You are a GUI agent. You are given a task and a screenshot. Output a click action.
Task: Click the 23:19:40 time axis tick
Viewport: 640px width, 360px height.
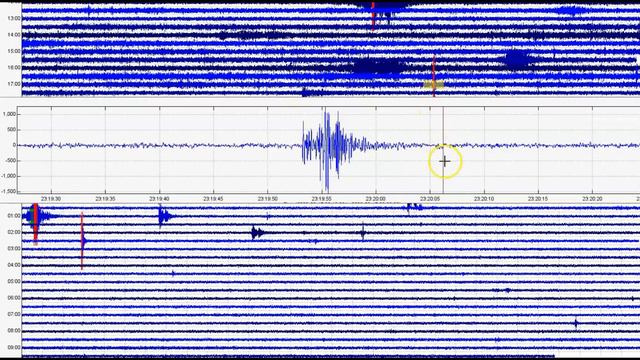pyautogui.click(x=159, y=199)
